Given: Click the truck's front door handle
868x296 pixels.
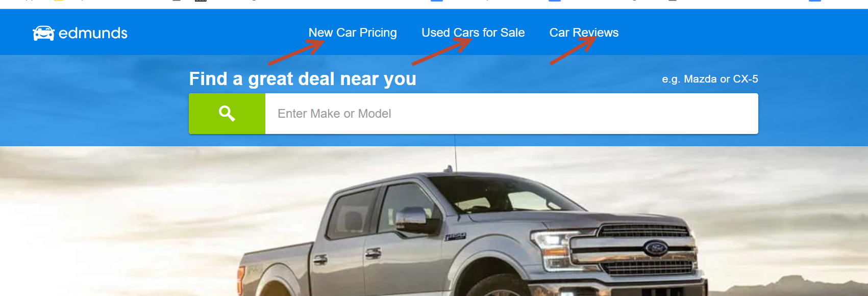Looking at the screenshot, I should click(373, 253).
